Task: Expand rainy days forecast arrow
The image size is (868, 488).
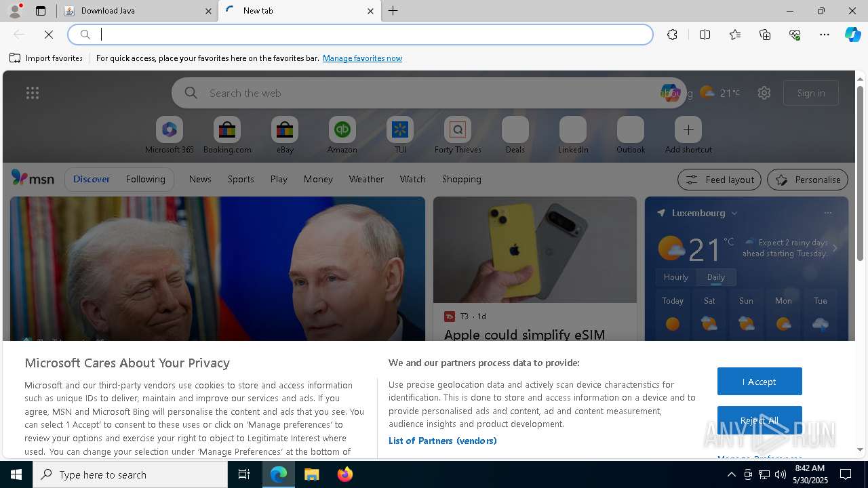Action: pos(835,248)
